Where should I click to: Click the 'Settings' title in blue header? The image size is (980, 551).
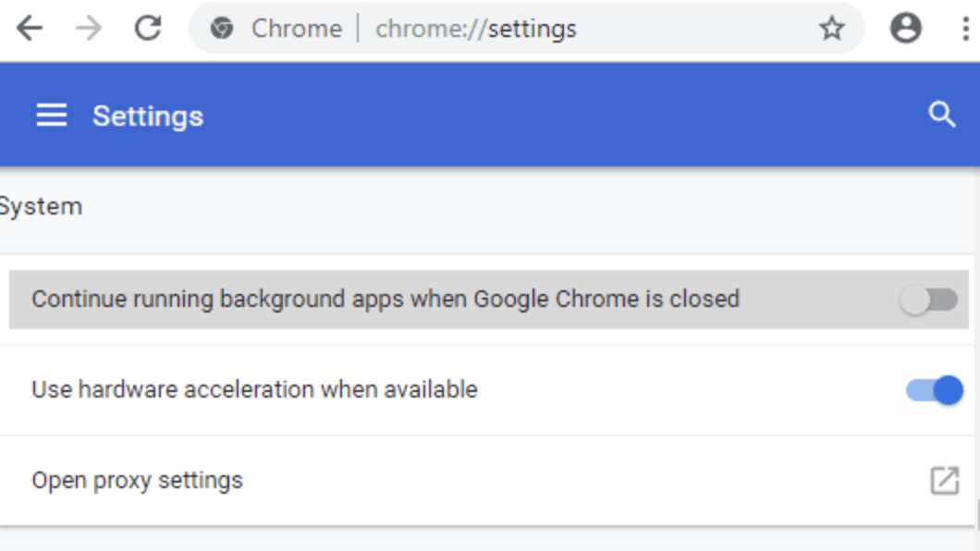coord(148,116)
